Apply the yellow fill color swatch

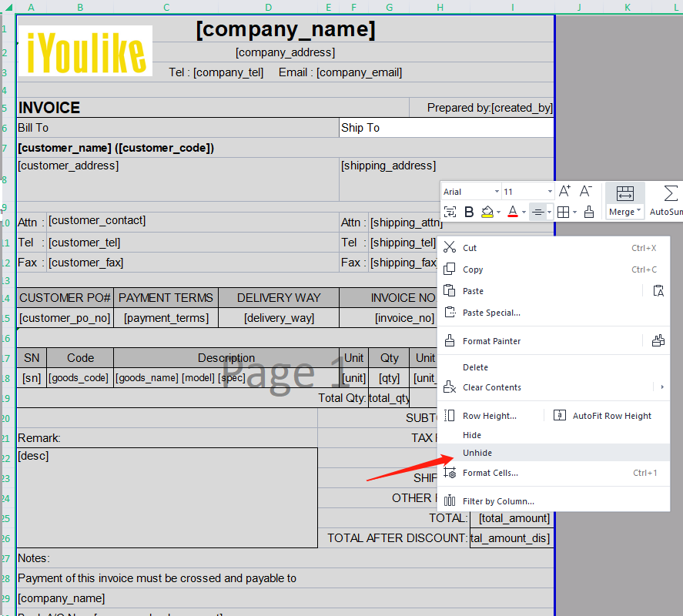click(487, 212)
